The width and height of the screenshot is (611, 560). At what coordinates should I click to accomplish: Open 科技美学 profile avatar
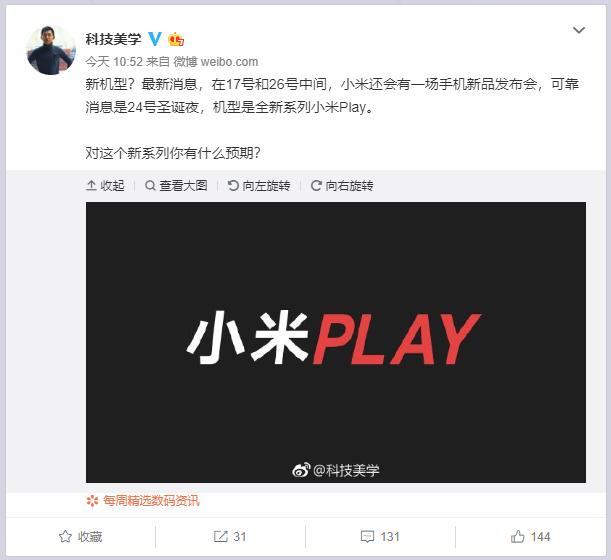coord(51,49)
